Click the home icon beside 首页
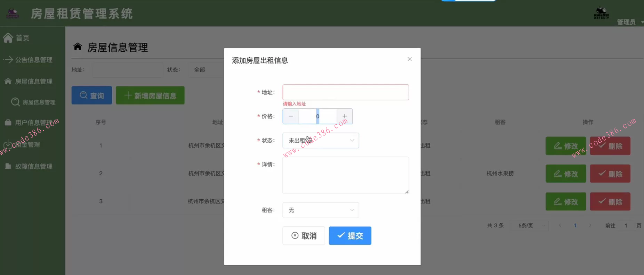This screenshot has height=275, width=644. click(x=8, y=38)
